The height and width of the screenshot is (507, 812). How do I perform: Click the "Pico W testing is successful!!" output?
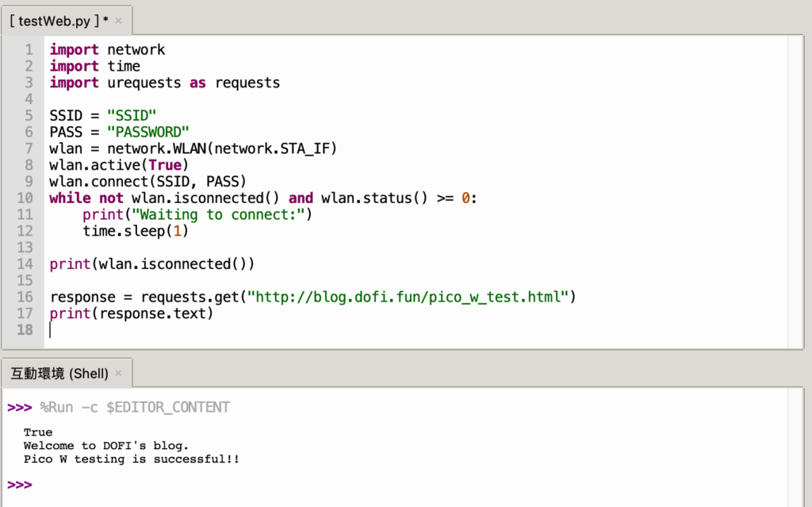point(131,459)
